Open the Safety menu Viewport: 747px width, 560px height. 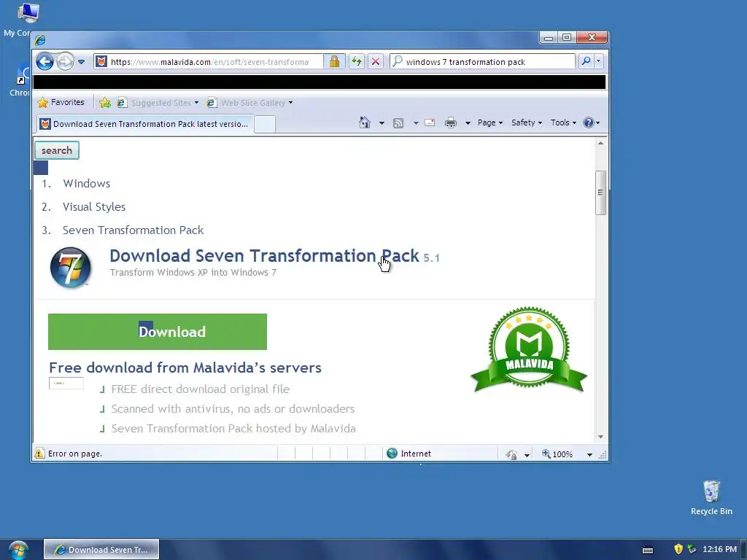pos(527,122)
